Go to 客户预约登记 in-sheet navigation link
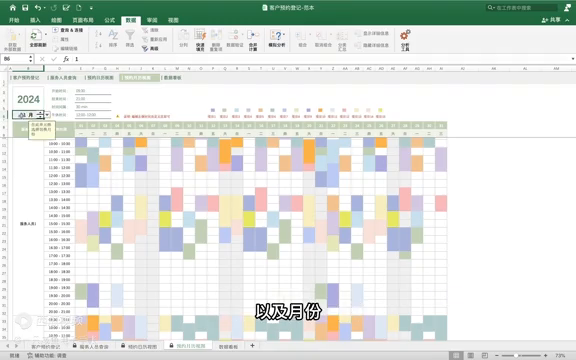 (25, 78)
